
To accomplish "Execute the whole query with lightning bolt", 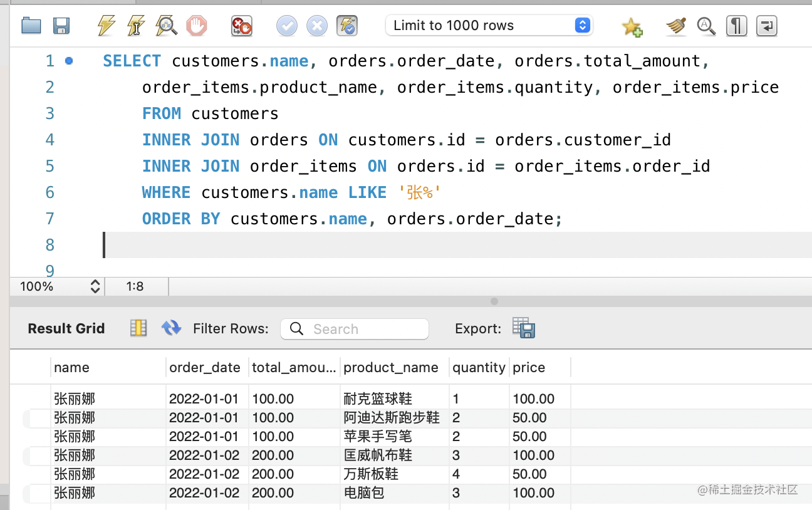I will (x=107, y=26).
